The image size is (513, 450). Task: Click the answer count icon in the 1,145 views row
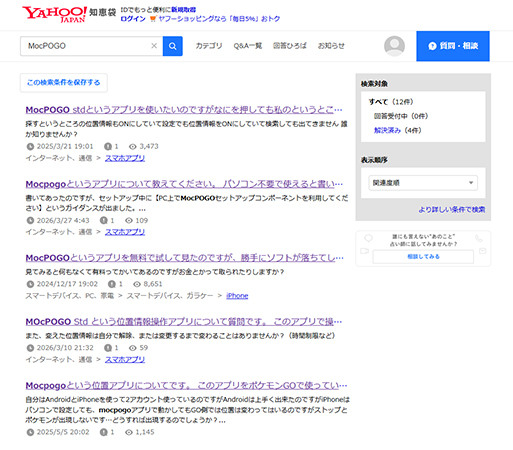coord(104,432)
